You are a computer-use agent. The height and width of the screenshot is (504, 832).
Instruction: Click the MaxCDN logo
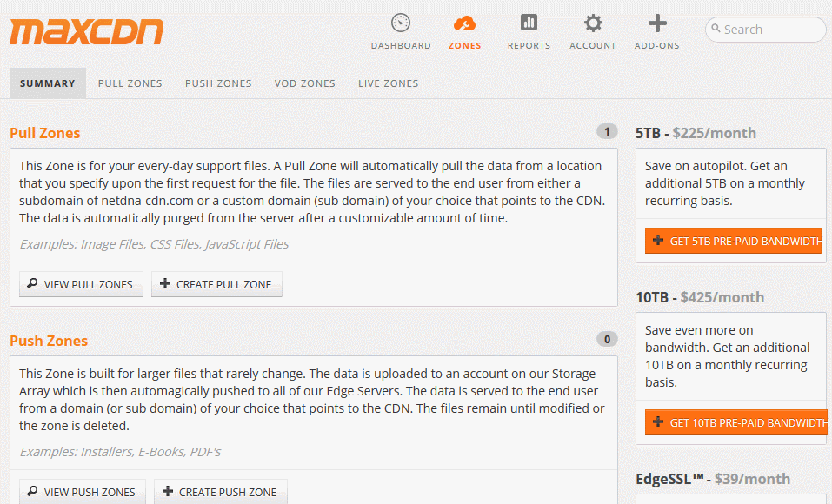tap(86, 32)
